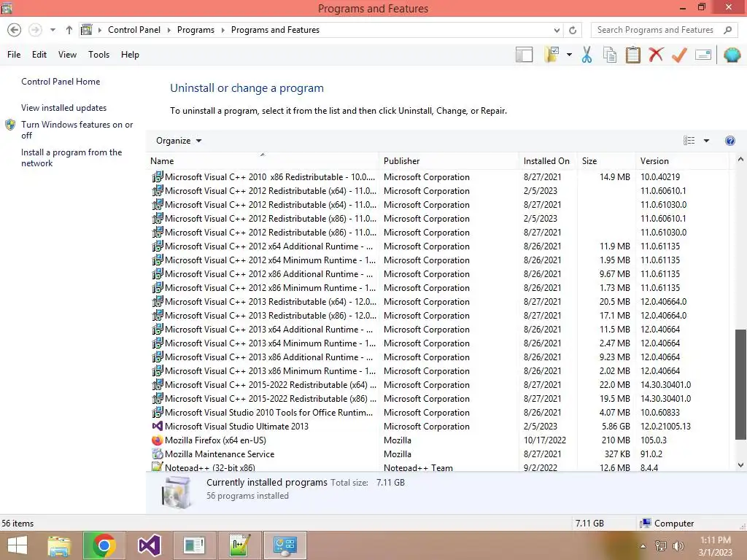Click the list scrollbar thumb
Image resolution: width=747 pixels, height=560 pixels.
pos(740,384)
